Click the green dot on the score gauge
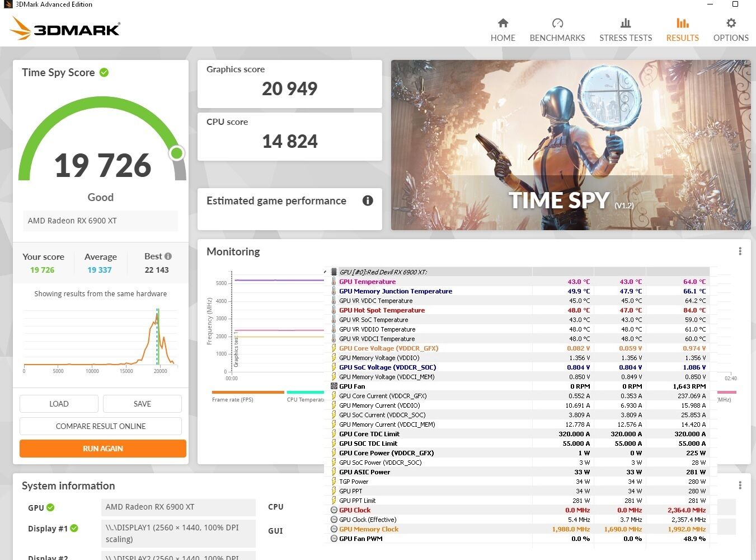Screen dimensions: 756x560 click(x=177, y=153)
